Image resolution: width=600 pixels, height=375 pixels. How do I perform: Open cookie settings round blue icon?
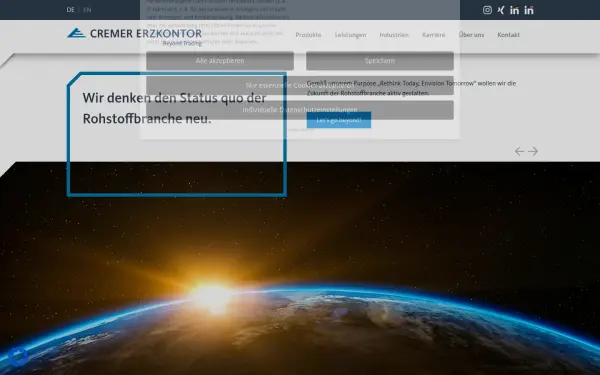pyautogui.click(x=18, y=357)
